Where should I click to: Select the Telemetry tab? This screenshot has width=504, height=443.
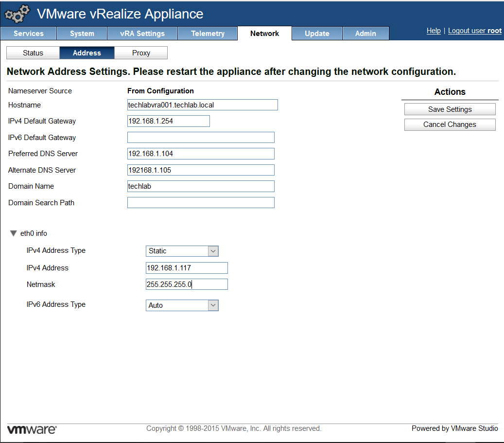pos(208,34)
